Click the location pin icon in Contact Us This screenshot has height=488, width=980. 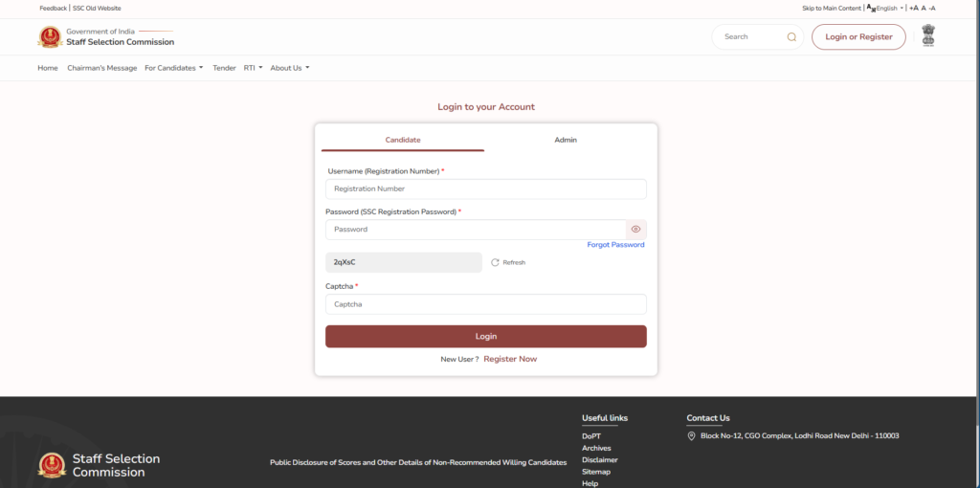[691, 436]
